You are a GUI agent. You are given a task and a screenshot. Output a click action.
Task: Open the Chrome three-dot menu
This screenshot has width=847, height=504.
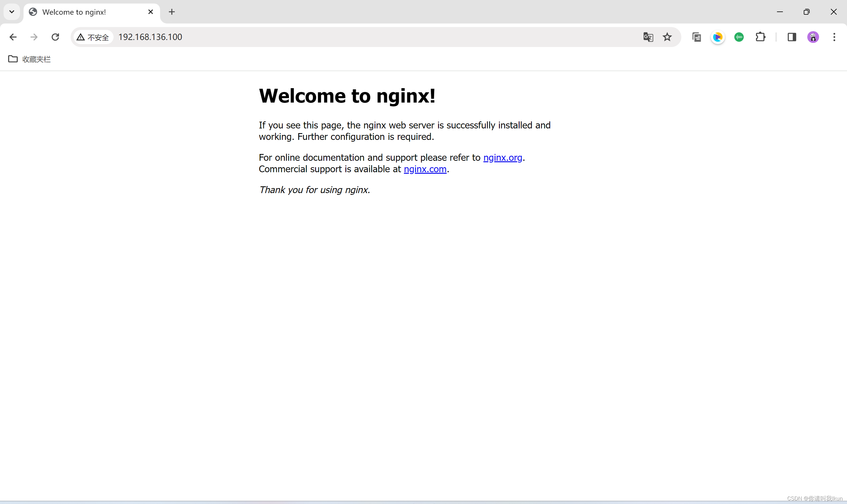pos(834,37)
